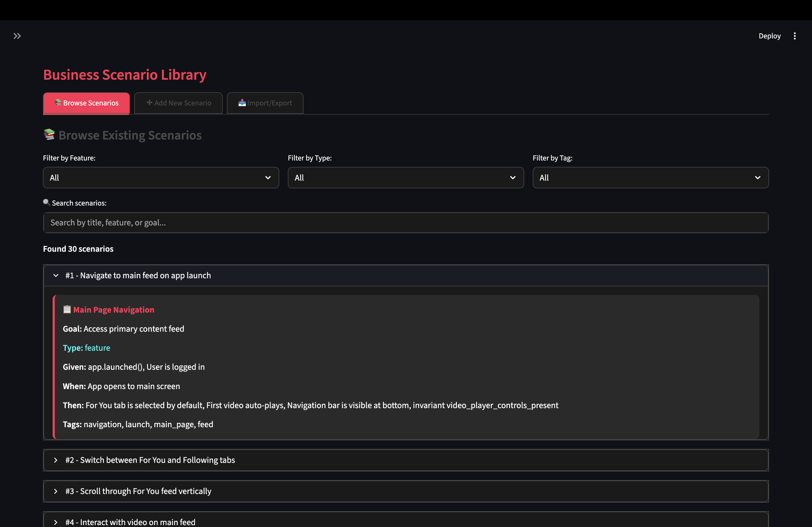The height and width of the screenshot is (527, 812).
Task: Expand scenario #3 Scroll through For You feed
Action: 138,491
